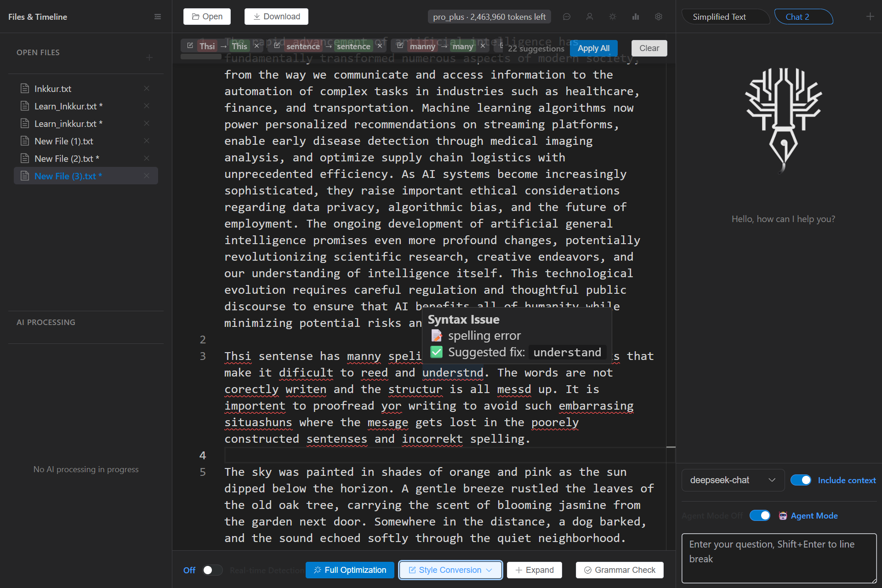Click the misspelled word 'situashuns'
Image resolution: width=882 pixels, height=588 pixels.
tap(258, 422)
